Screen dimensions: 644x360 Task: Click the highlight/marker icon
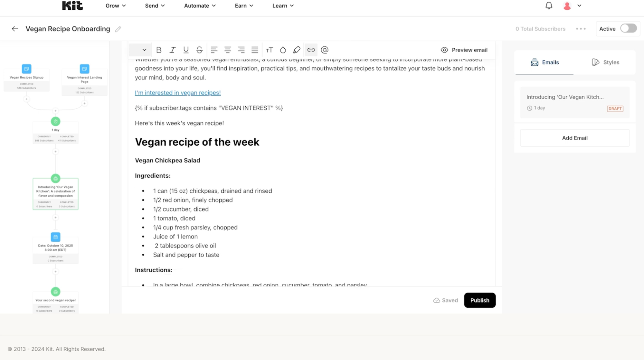coord(297,50)
